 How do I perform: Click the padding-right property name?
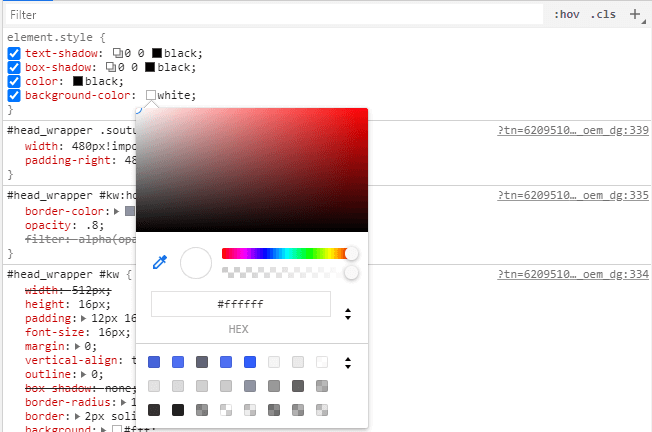click(68, 160)
